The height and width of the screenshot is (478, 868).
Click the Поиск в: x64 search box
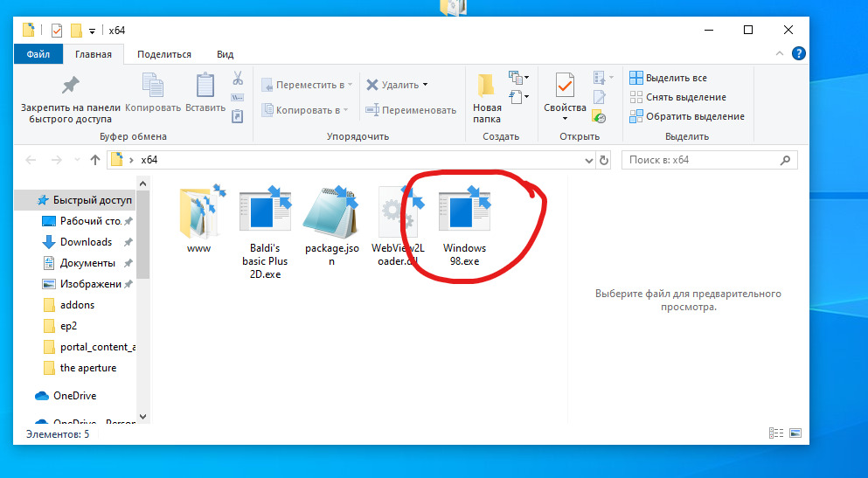coord(710,160)
